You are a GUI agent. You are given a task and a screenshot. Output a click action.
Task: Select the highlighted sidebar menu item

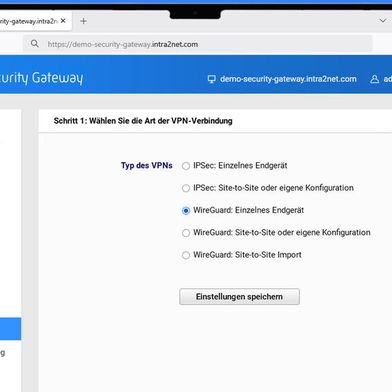click(x=10, y=329)
